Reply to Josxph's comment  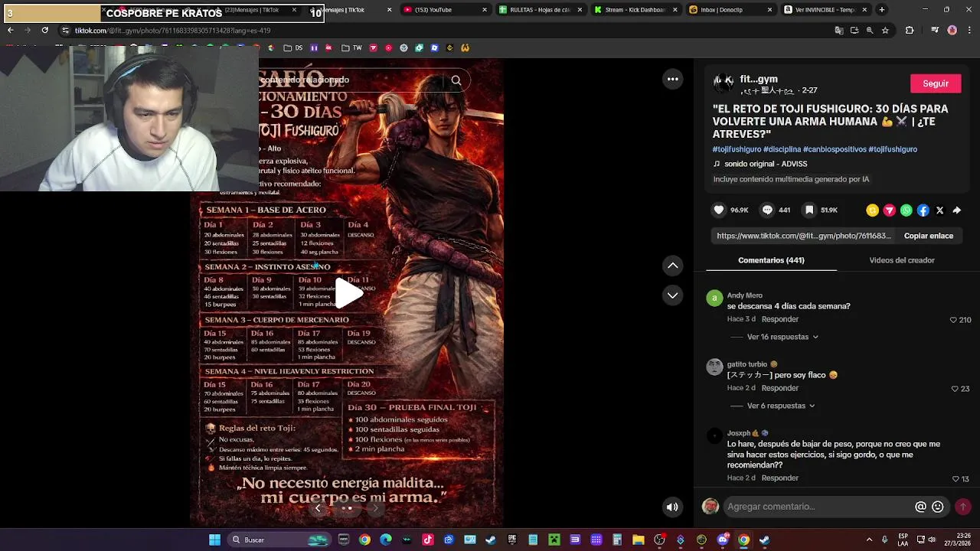(780, 478)
